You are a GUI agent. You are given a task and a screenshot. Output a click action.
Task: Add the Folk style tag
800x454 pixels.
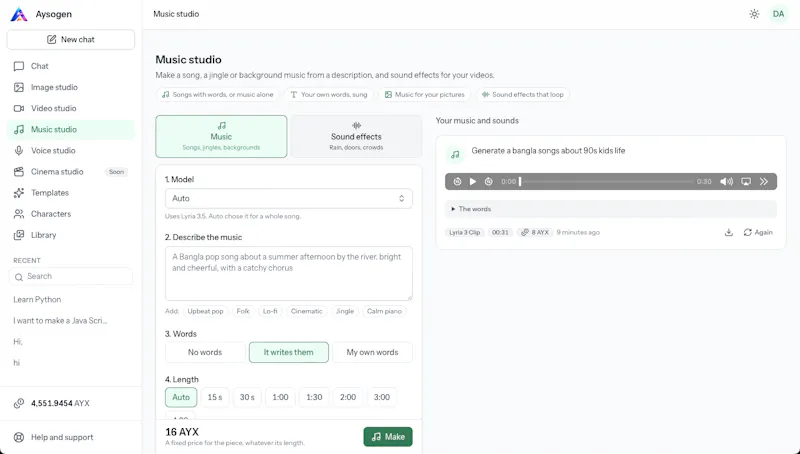pyautogui.click(x=243, y=311)
